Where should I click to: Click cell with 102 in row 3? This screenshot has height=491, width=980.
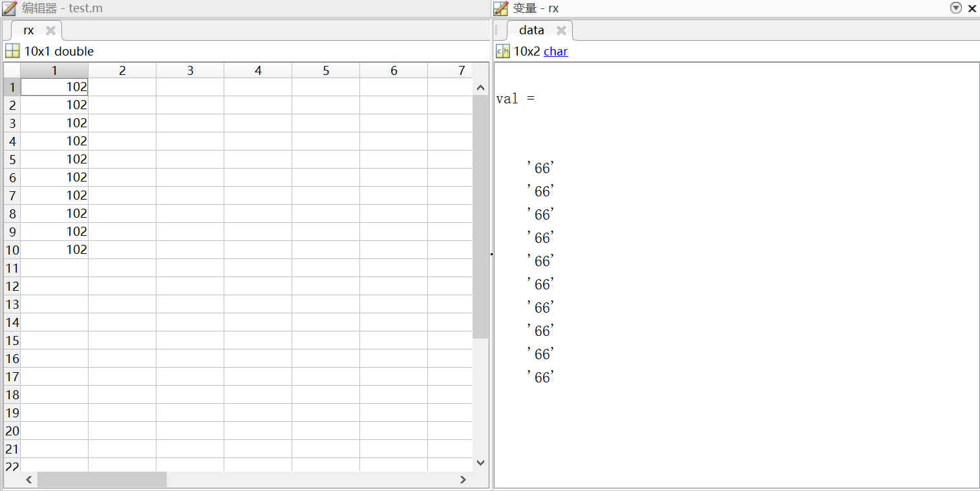click(x=54, y=123)
